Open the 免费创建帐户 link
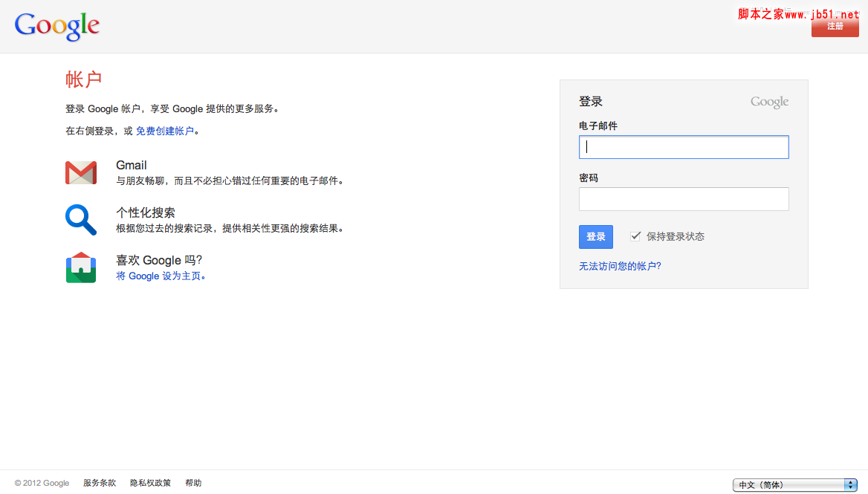Screen dimensions: 868x494 point(165,131)
